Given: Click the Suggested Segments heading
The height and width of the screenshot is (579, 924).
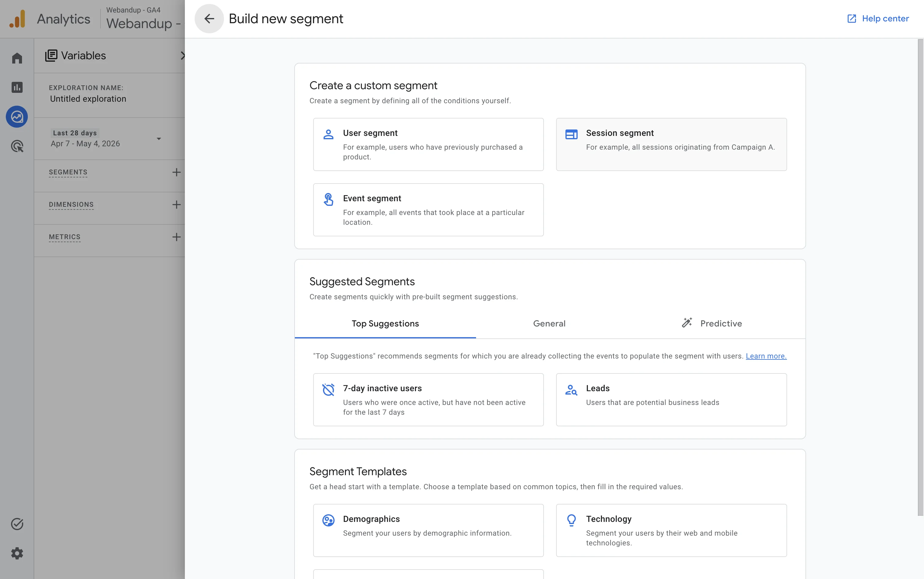Looking at the screenshot, I should click(362, 282).
